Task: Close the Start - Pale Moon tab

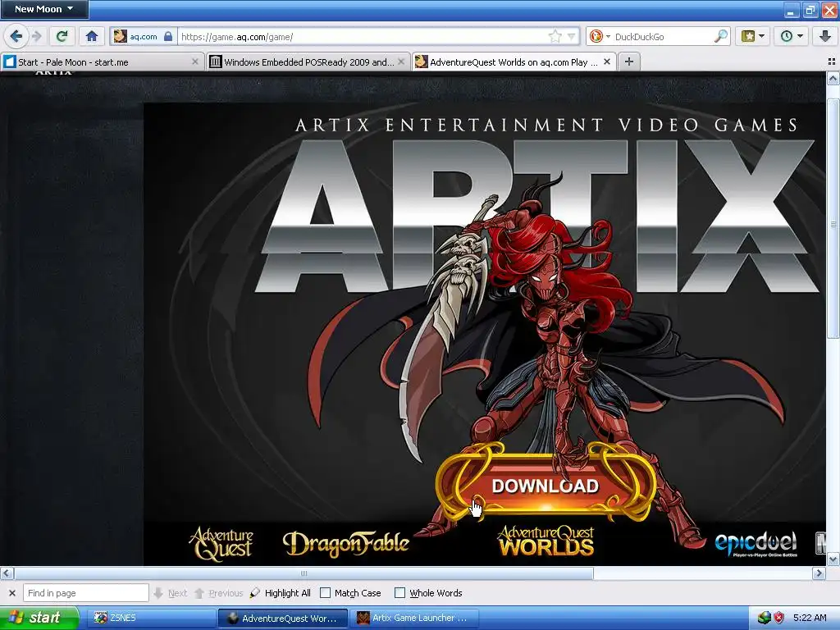Action: point(195,62)
